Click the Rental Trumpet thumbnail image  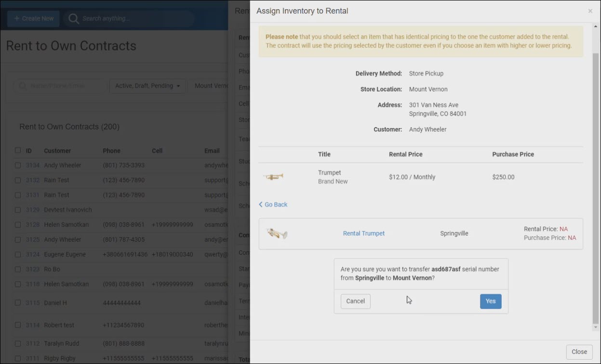[x=277, y=234]
